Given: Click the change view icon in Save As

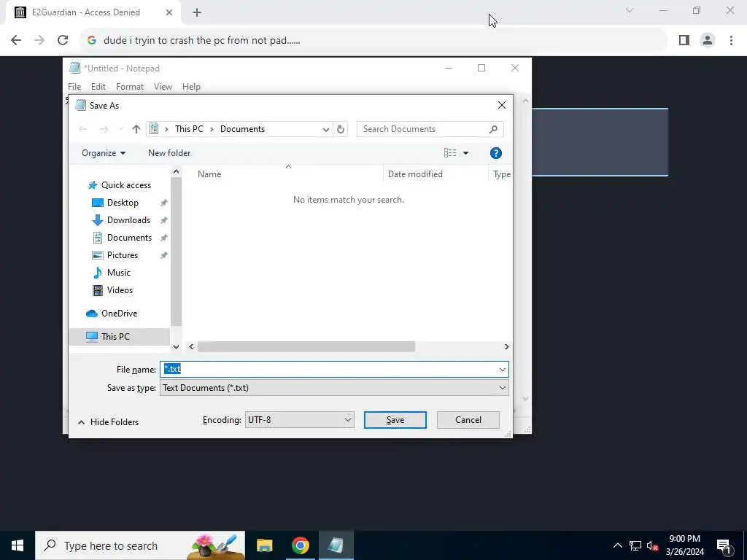Looking at the screenshot, I should pyautogui.click(x=450, y=153).
